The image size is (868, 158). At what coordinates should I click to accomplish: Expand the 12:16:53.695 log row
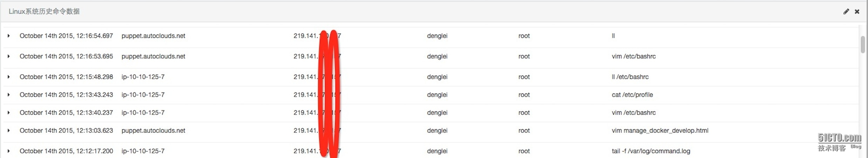[8, 56]
